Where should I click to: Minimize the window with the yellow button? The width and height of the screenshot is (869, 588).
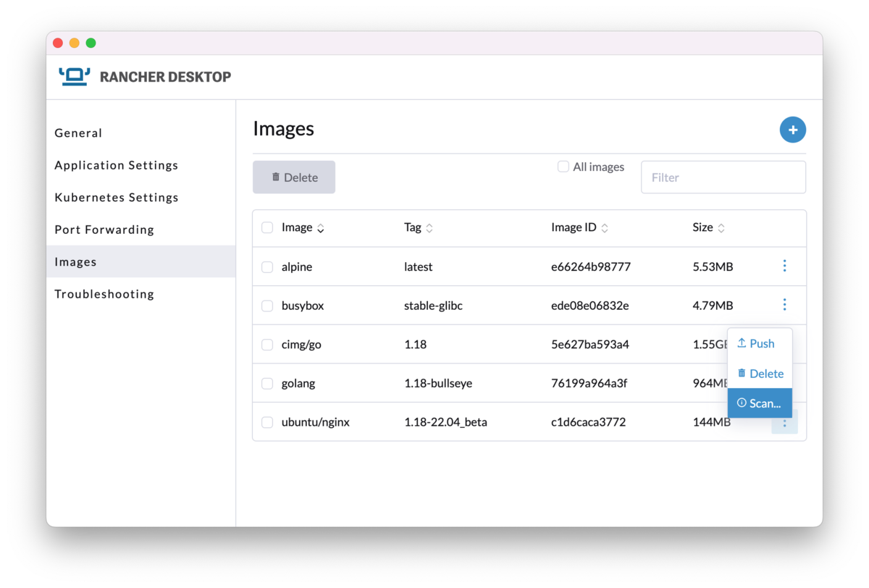pos(74,43)
